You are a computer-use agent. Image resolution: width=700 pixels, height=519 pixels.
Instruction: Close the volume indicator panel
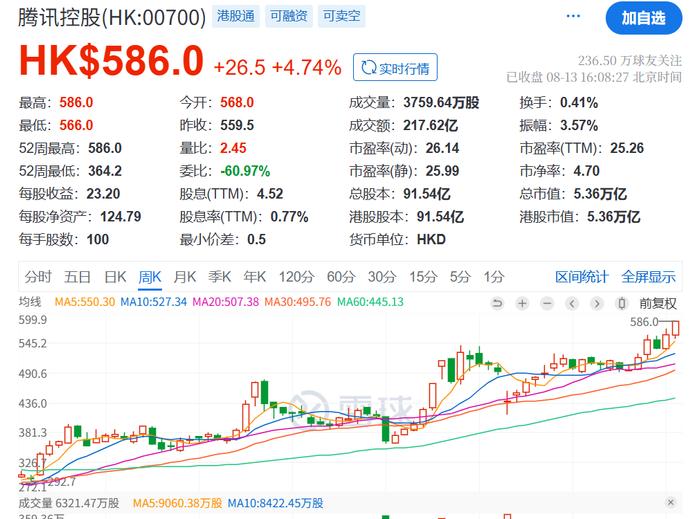coord(671,502)
